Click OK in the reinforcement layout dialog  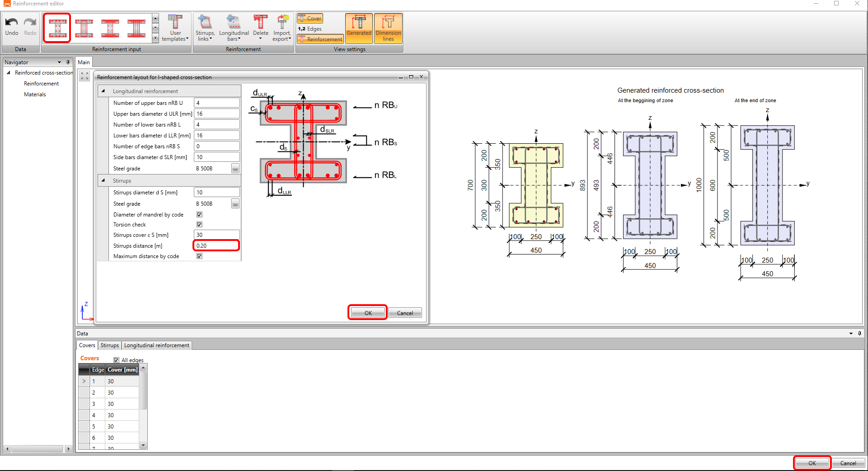click(368, 313)
